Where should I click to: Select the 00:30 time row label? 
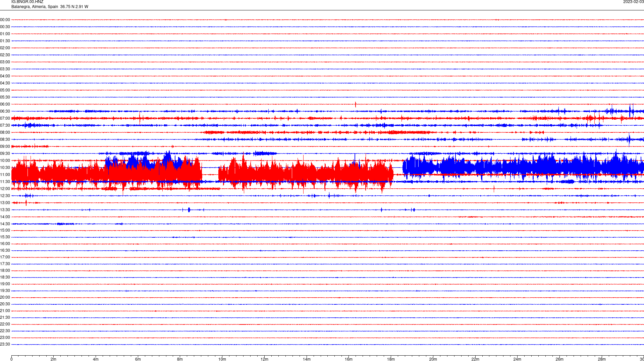(5, 27)
